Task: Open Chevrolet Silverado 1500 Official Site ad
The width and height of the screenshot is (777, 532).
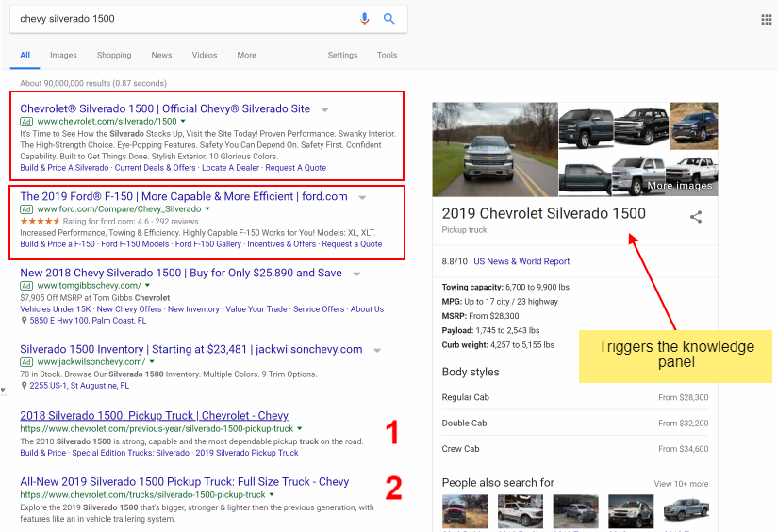Action: pyautogui.click(x=165, y=108)
